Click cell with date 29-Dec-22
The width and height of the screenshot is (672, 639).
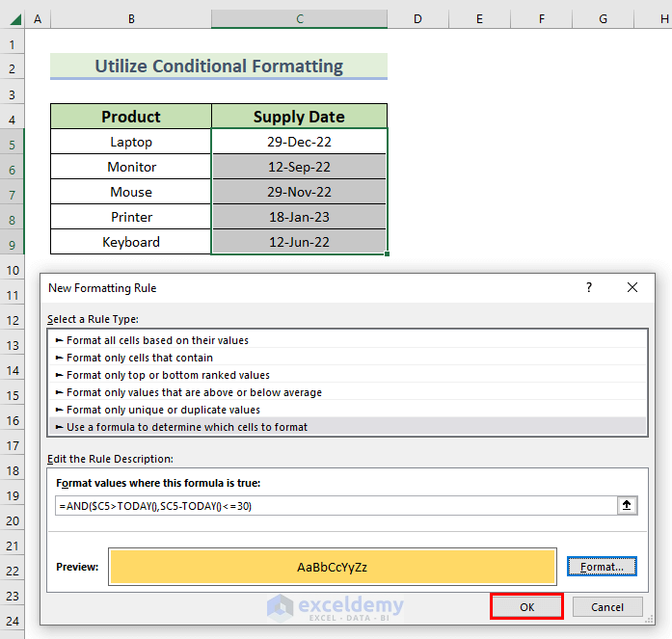[299, 142]
